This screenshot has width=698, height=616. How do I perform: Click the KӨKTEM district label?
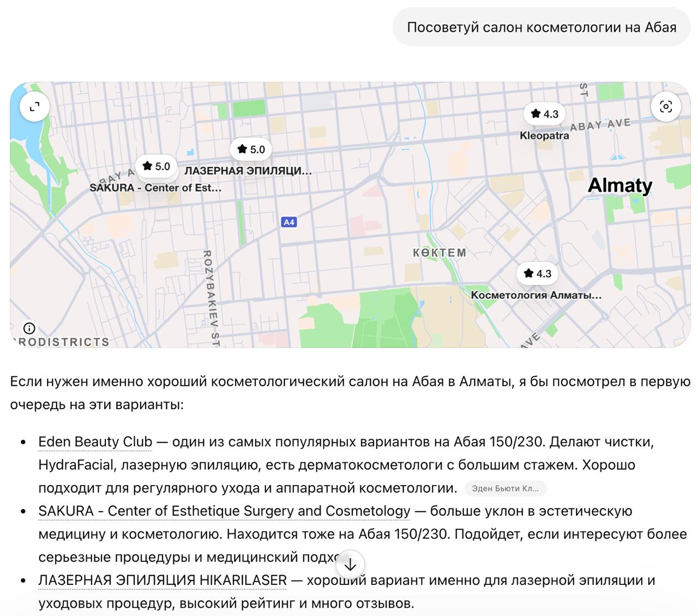pyautogui.click(x=440, y=253)
